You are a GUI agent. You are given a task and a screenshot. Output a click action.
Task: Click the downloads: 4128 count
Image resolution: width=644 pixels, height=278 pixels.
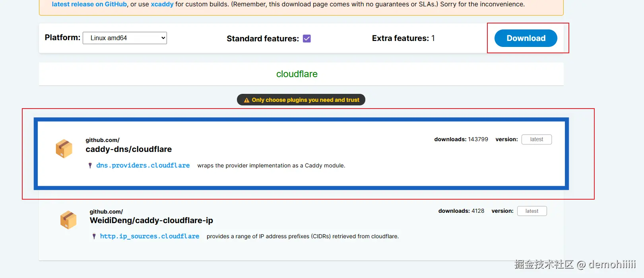coord(461,211)
